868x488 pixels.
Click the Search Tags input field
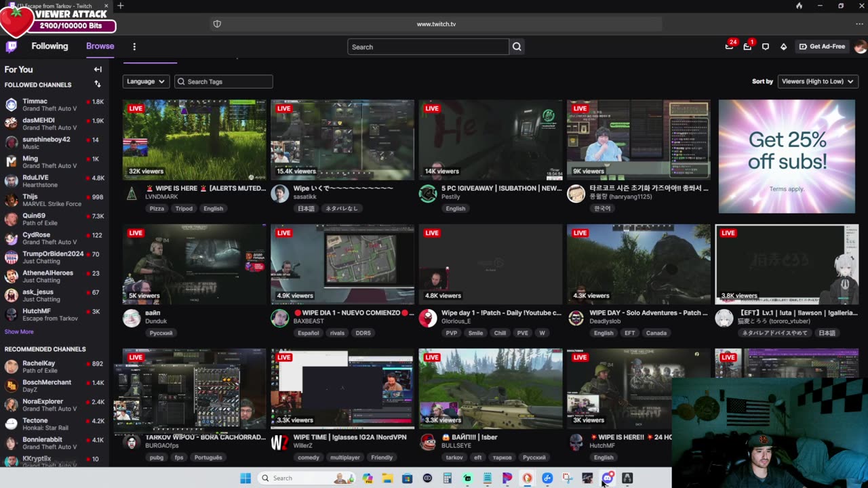tap(224, 81)
